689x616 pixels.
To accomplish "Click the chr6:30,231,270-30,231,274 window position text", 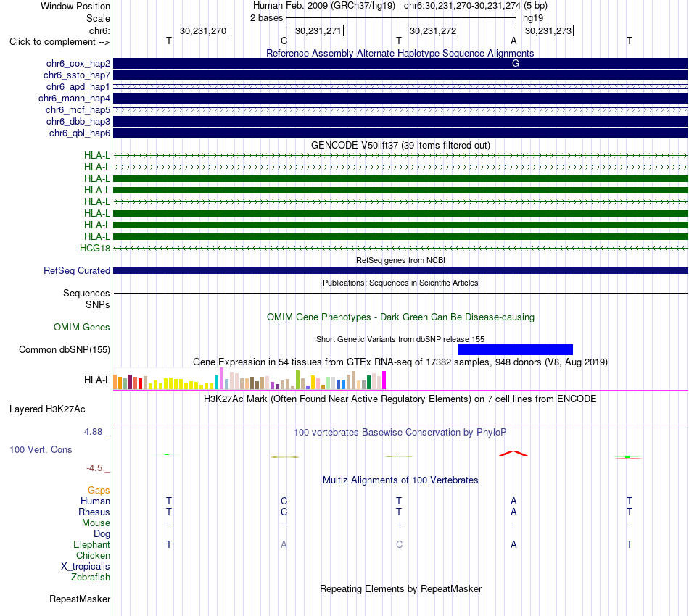I will (x=462, y=6).
